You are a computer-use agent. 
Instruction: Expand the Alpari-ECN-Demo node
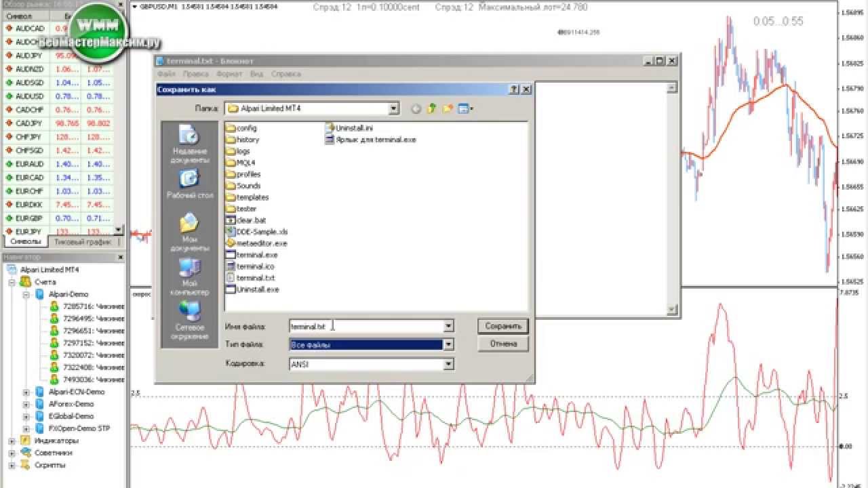click(x=26, y=392)
